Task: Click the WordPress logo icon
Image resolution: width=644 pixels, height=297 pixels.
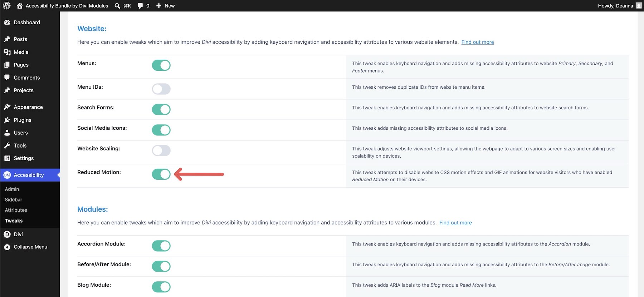Action: click(7, 6)
